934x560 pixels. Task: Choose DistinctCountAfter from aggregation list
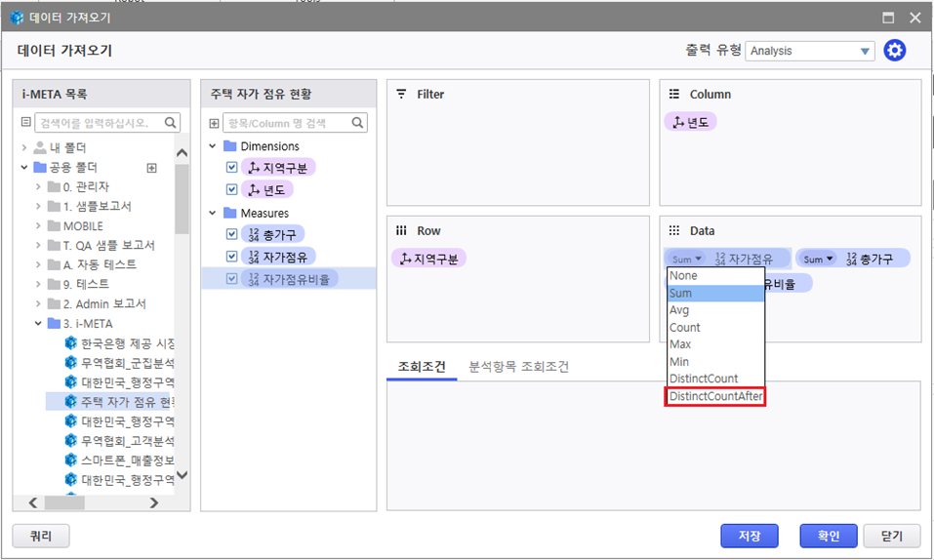715,396
